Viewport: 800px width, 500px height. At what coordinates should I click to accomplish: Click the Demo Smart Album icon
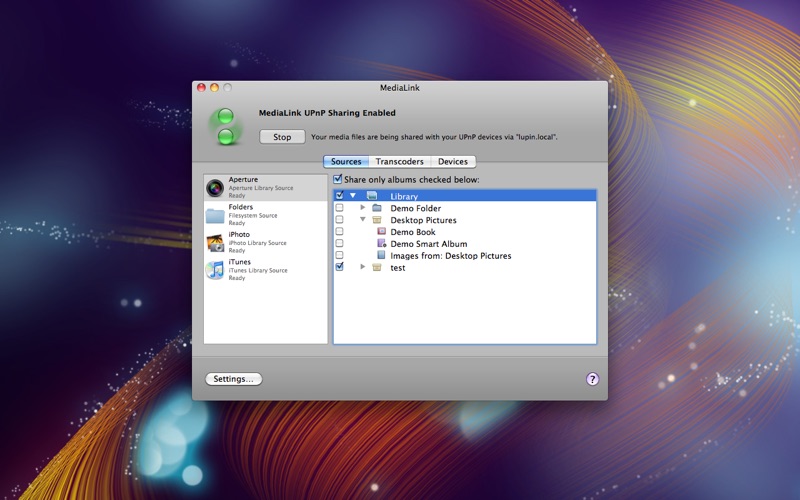[381, 244]
